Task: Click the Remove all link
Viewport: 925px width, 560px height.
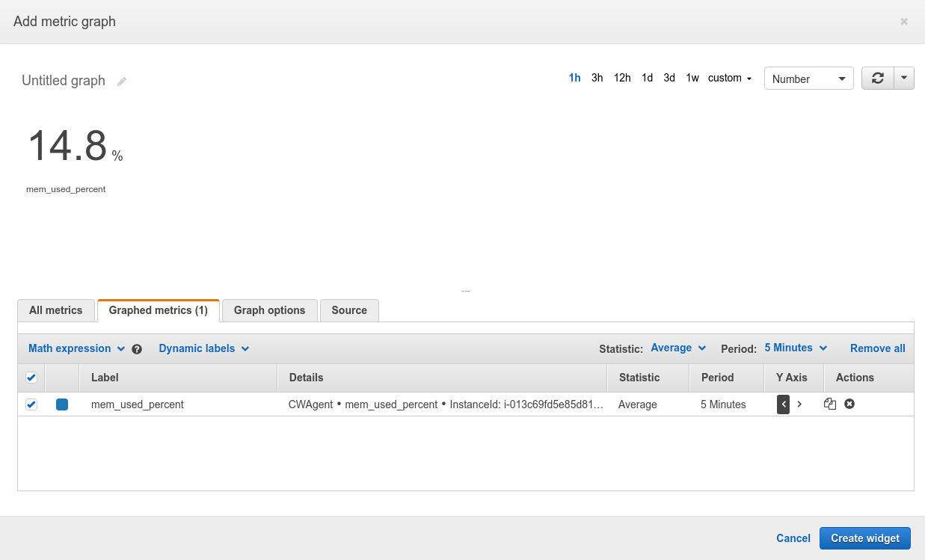Action: tap(877, 348)
